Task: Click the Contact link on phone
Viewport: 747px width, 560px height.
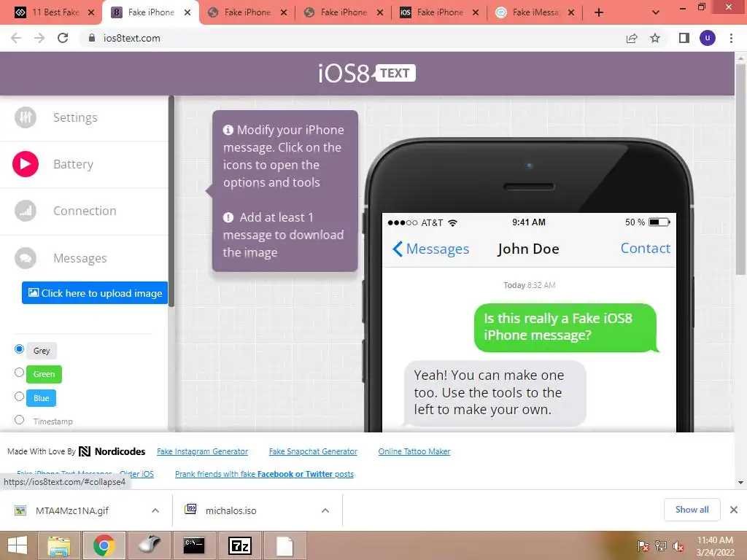Action: point(645,248)
